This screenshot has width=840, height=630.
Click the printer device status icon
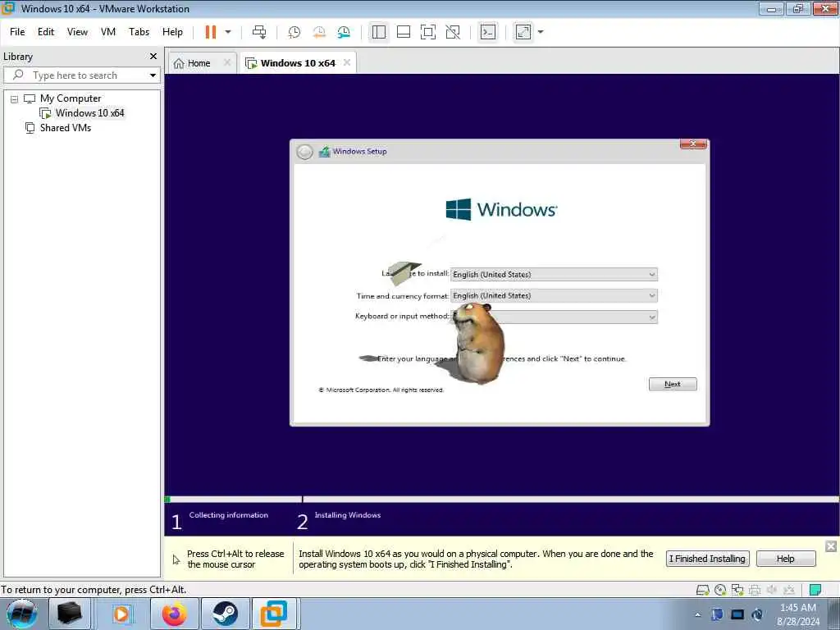[x=755, y=591]
